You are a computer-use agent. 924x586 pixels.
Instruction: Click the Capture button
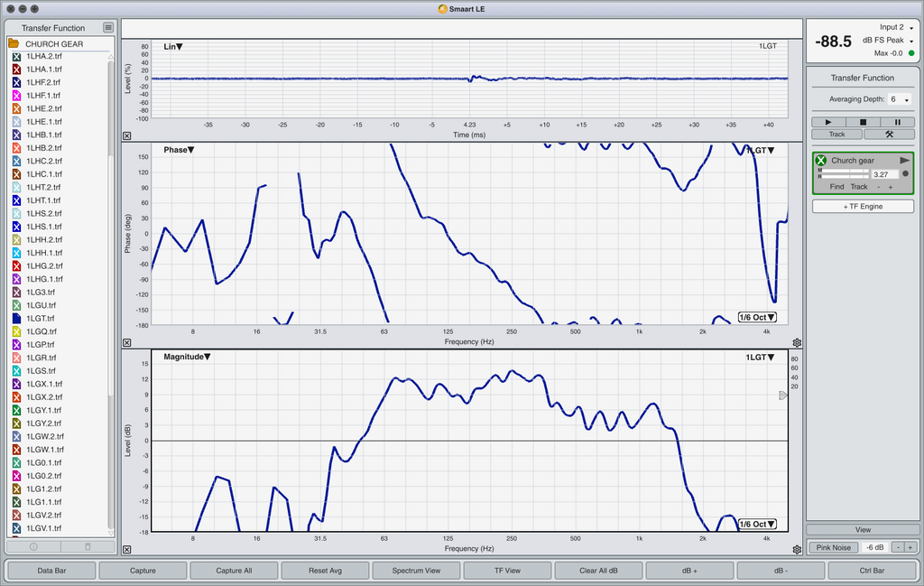point(143,571)
